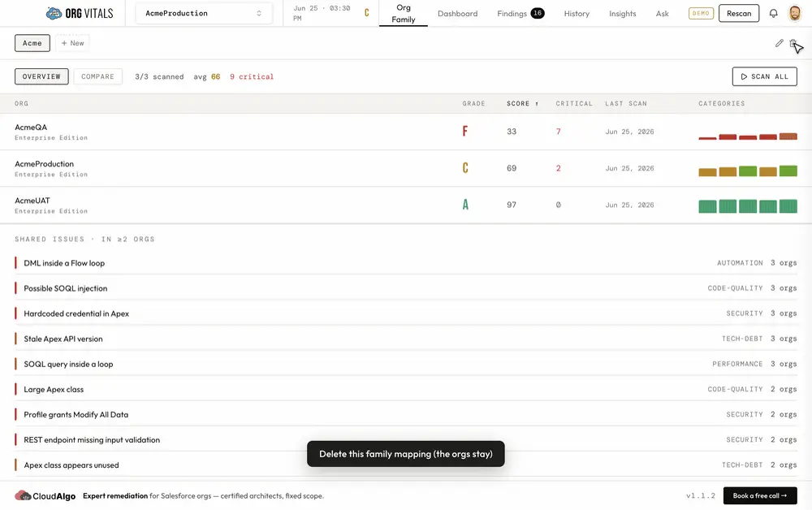Open the notifications bell
The width and height of the screenshot is (812, 510).
click(x=773, y=14)
